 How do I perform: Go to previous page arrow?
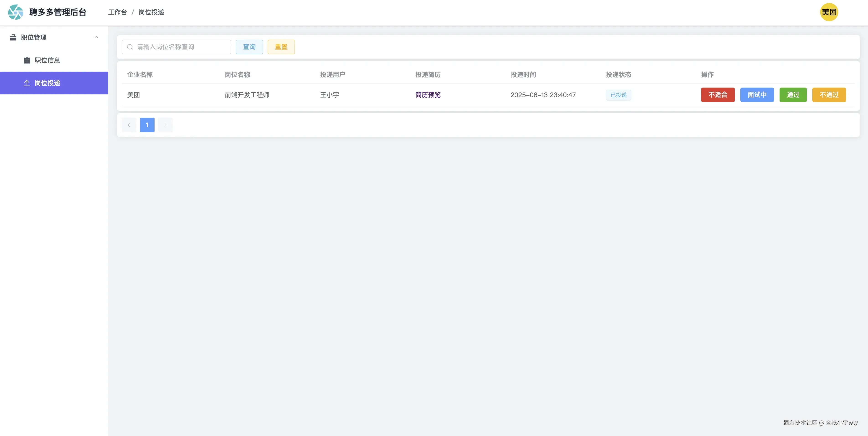coord(129,125)
